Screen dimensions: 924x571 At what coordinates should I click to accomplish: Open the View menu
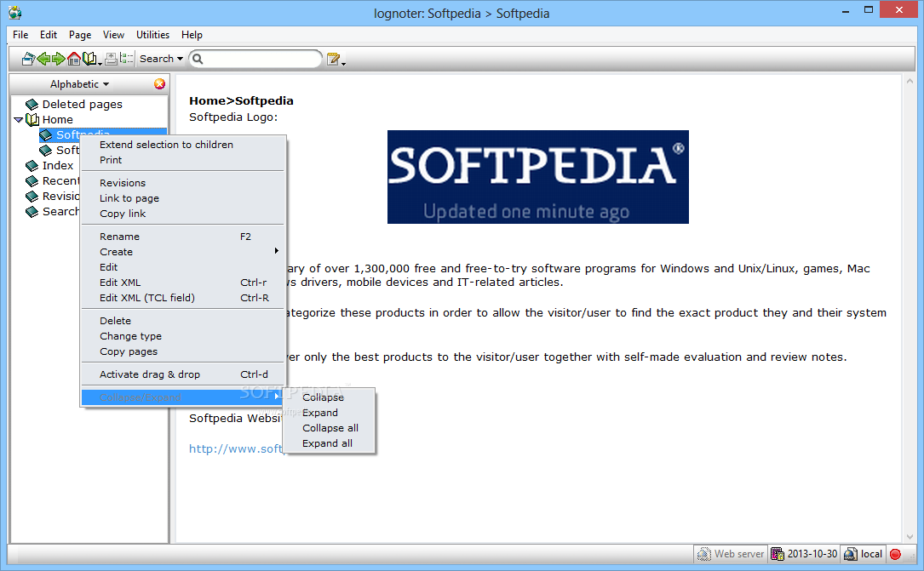pos(114,35)
